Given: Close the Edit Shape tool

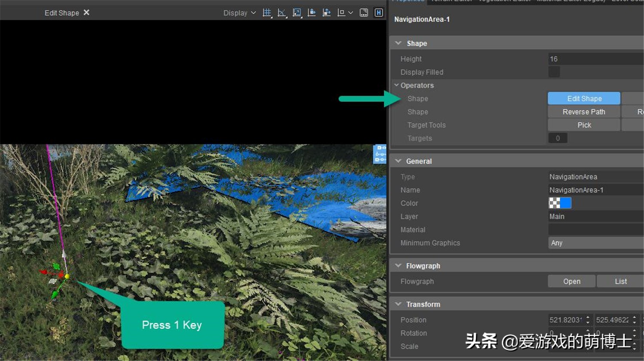Looking at the screenshot, I should point(86,12).
